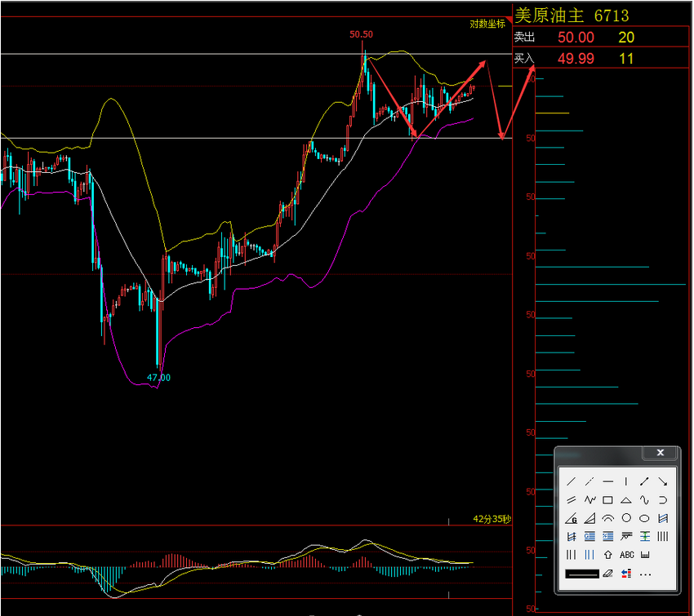Select the wave ruler arrow tool

tap(626, 537)
